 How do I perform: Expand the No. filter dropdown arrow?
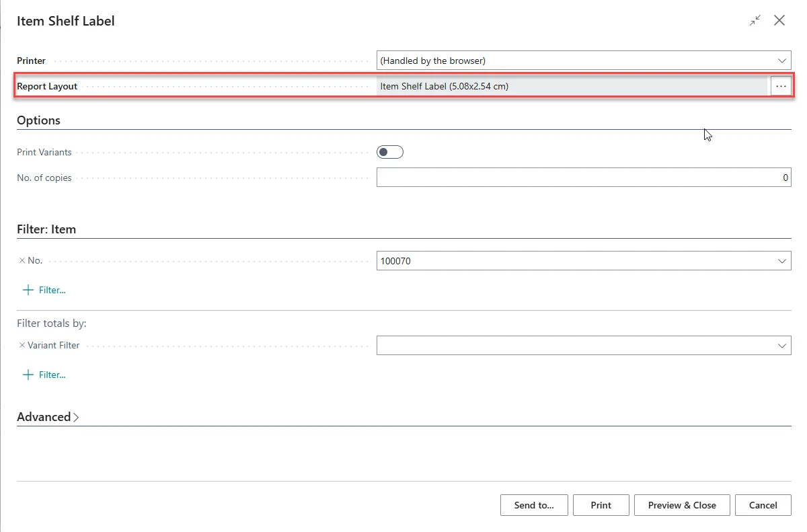click(x=782, y=261)
